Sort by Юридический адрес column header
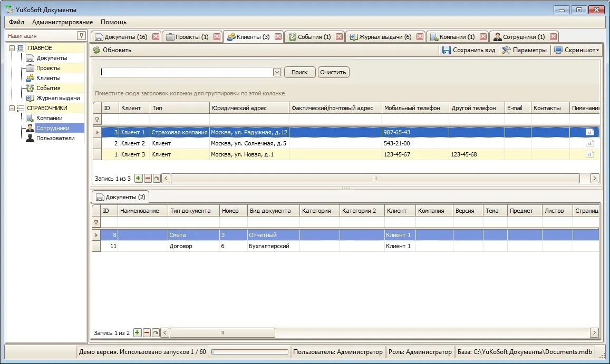 pyautogui.click(x=249, y=108)
